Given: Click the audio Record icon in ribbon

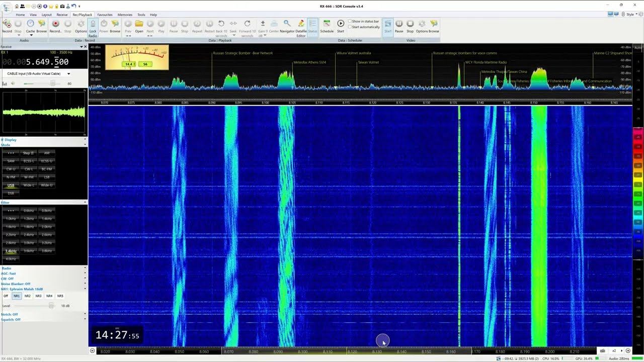Looking at the screenshot, I should 7,26.
